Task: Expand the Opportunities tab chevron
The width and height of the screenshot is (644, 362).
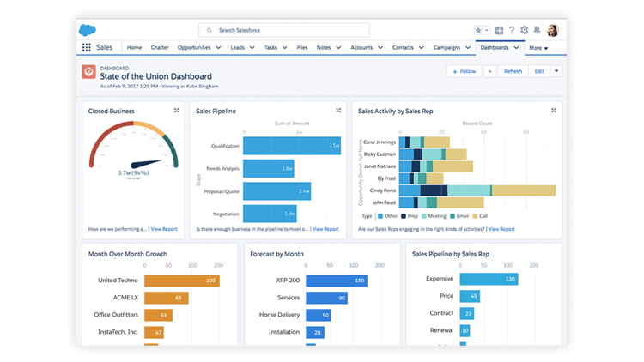Action: tap(218, 48)
